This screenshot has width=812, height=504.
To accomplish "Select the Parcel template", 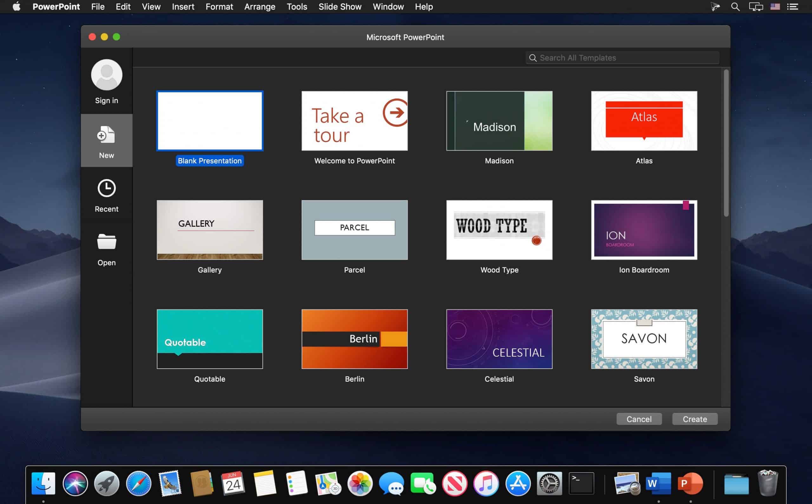I will [354, 229].
